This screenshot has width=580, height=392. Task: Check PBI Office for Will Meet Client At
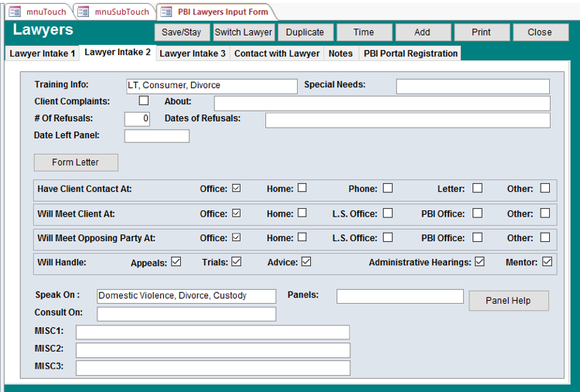tap(477, 213)
